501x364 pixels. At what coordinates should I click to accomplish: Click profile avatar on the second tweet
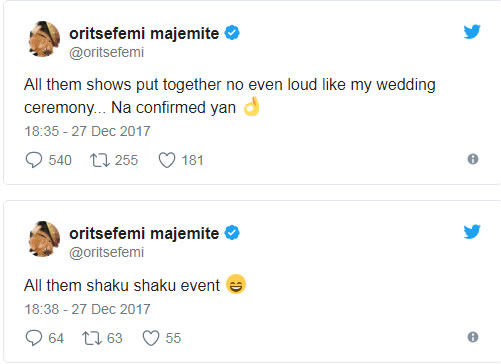[44, 239]
